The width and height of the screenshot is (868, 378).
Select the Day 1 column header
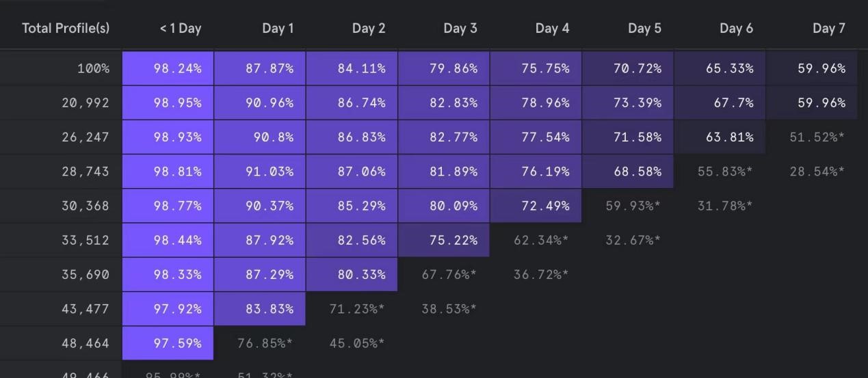[278, 28]
